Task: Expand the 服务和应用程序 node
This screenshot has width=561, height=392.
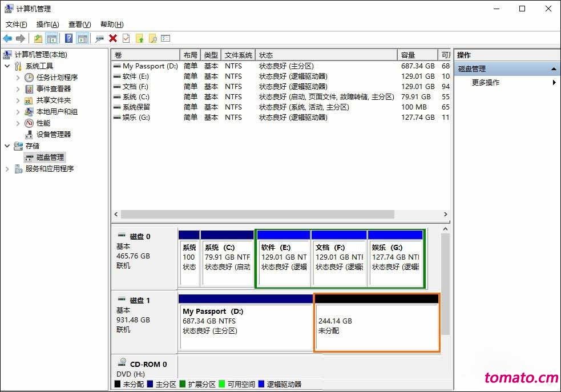Action: [x=7, y=169]
